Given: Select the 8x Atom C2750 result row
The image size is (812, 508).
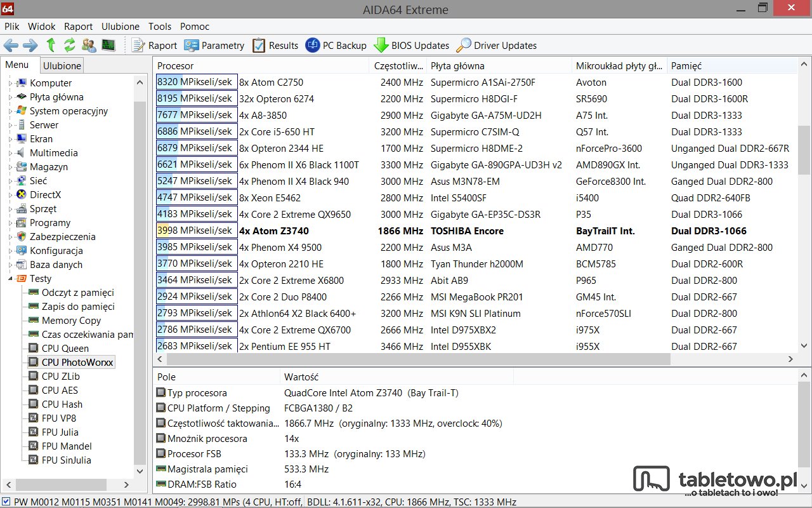Looking at the screenshot, I should (x=476, y=82).
